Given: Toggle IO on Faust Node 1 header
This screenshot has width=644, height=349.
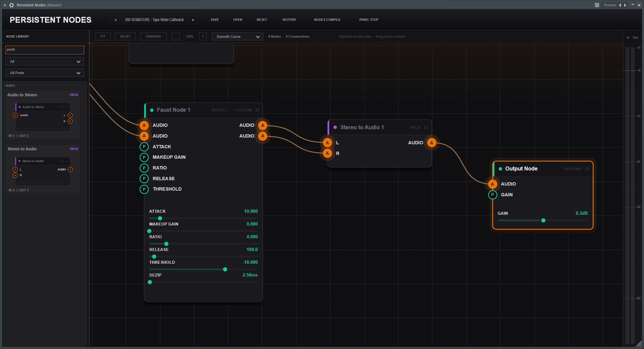Looking at the screenshot, I should click(x=257, y=110).
